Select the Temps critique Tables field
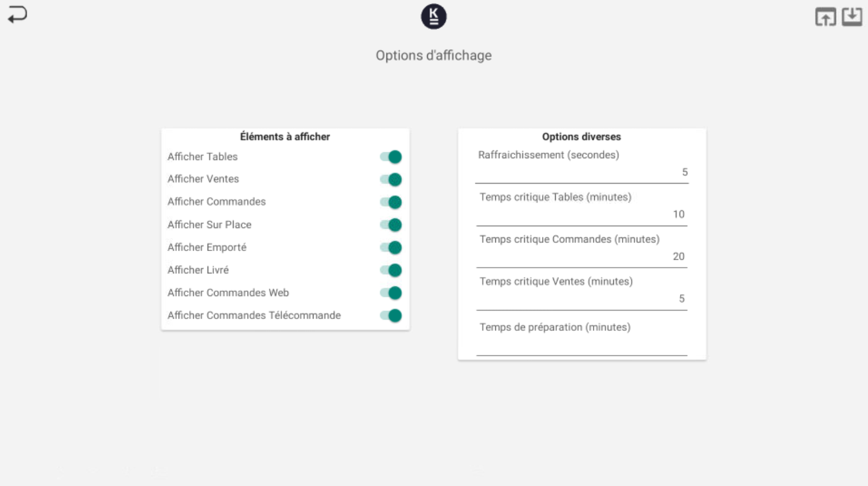868x486 pixels. click(x=581, y=215)
